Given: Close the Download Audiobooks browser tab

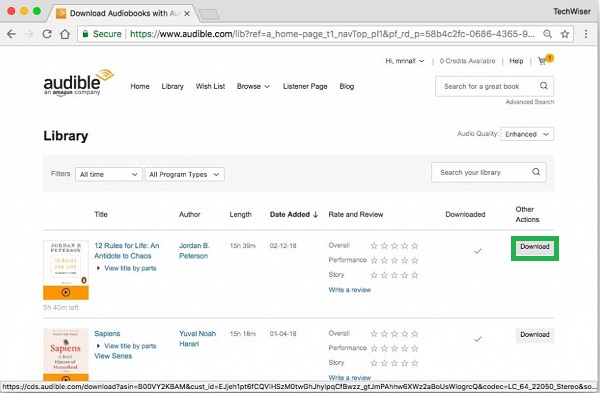Looking at the screenshot, I should pyautogui.click(x=187, y=13).
